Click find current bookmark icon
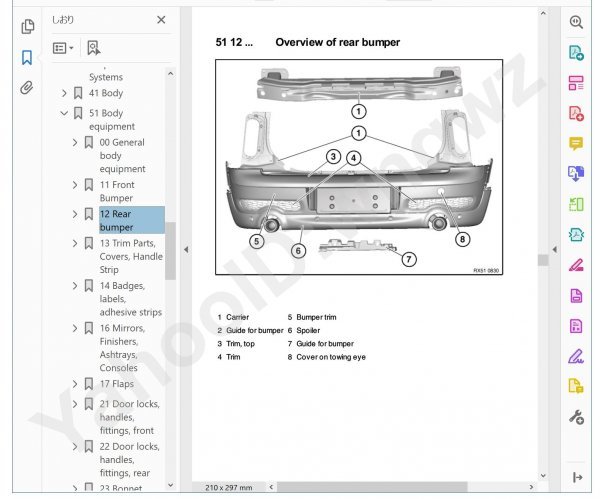 [93, 48]
